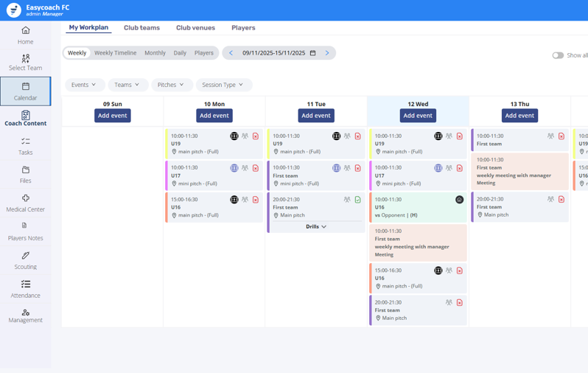Image resolution: width=588 pixels, height=373 pixels.
Task: Go to next week arrow
Action: click(x=327, y=53)
